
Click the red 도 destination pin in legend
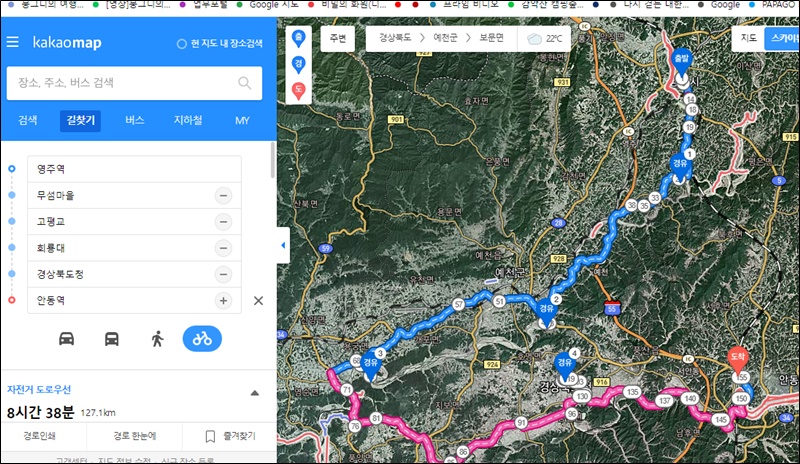298,91
